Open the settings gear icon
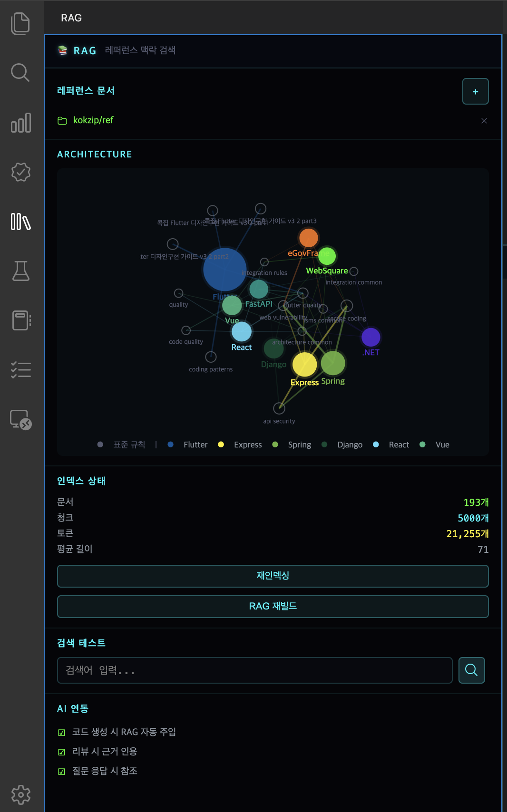This screenshot has width=507, height=812. pos(20,794)
